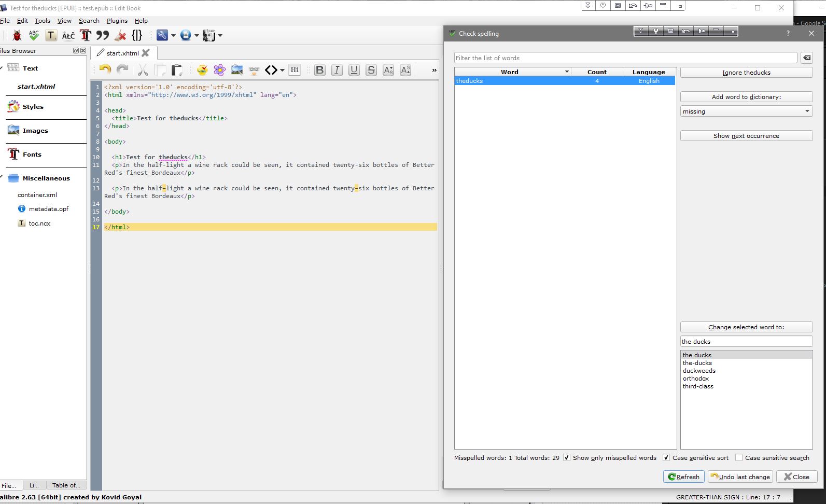Apply italic formatting to text
826x504 pixels.
tap(337, 70)
